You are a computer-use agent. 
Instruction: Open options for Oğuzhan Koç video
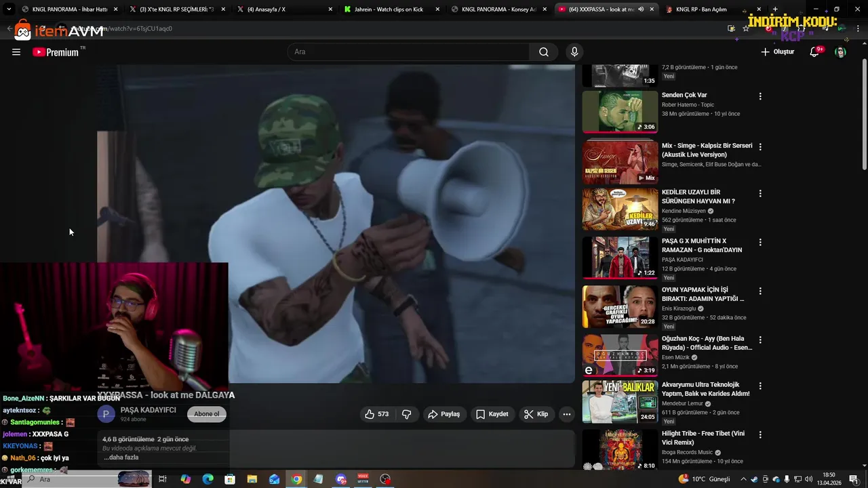click(760, 340)
